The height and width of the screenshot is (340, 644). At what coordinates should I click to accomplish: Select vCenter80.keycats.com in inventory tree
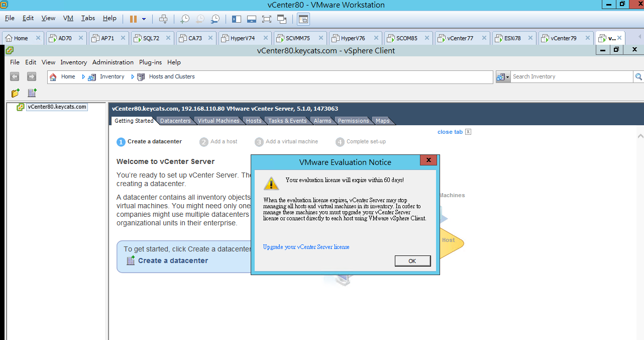tap(57, 107)
